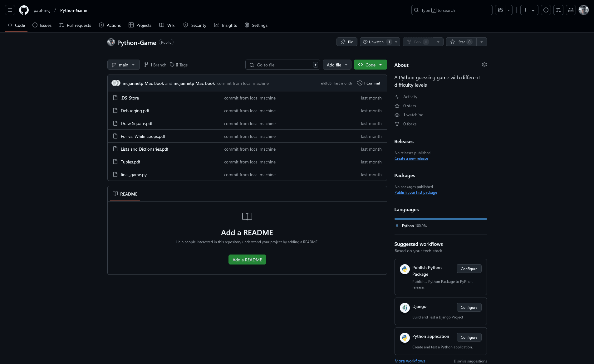Switch to the Actions tab
The height and width of the screenshot is (364, 594).
(110, 25)
